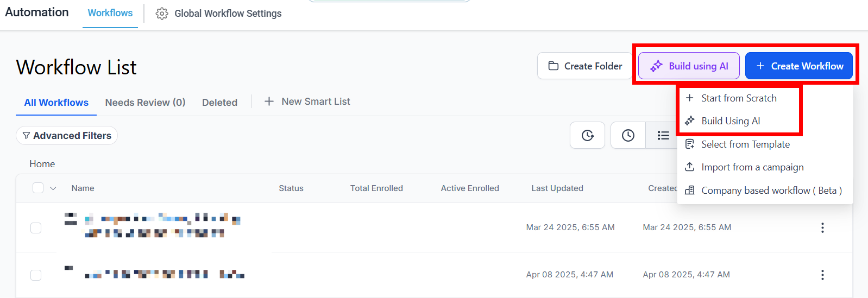Switch to Needs Review tab
Viewport: 868px width, 298px height.
(145, 103)
